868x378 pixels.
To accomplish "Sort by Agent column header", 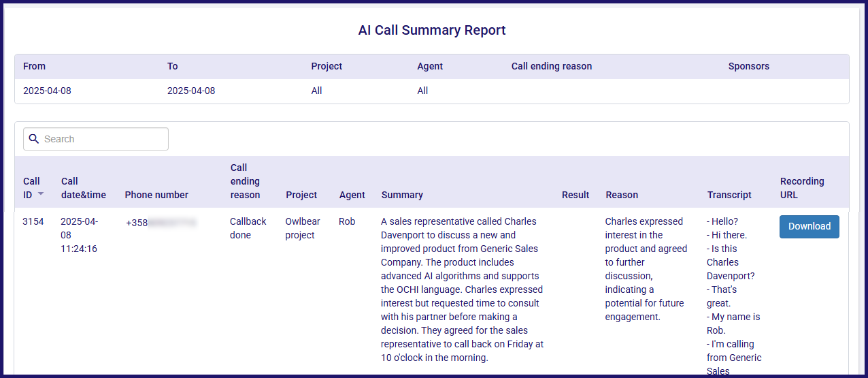I will (352, 195).
